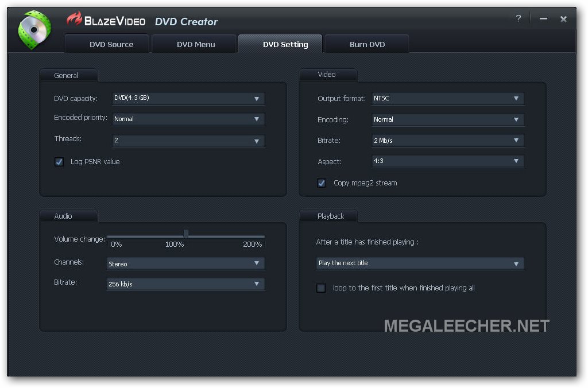Click the DVD Creator title text

(x=187, y=22)
